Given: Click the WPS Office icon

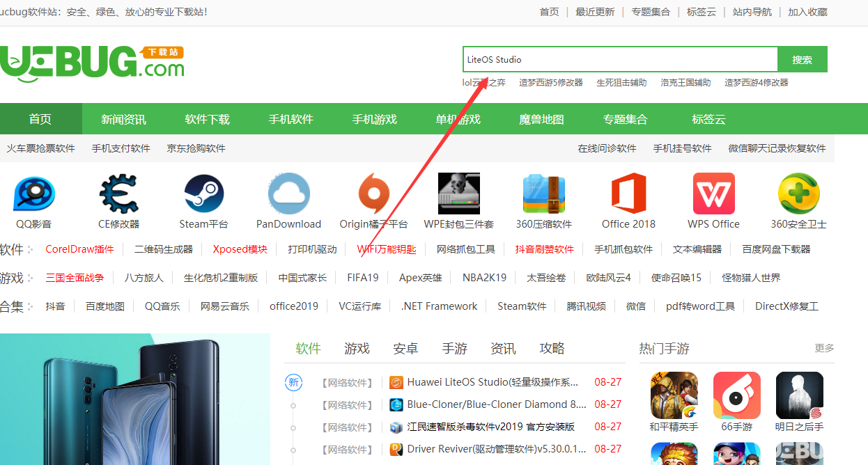Looking at the screenshot, I should tap(713, 194).
